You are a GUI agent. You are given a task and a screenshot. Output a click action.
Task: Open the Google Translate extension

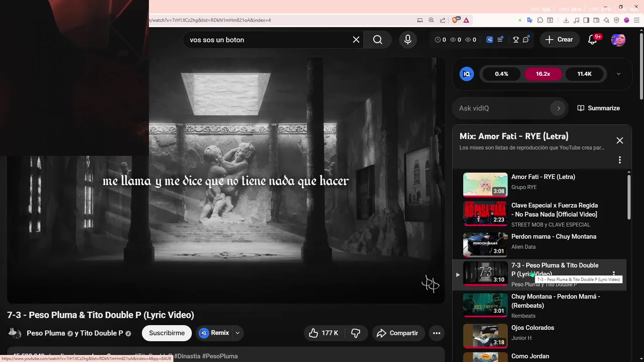tap(530, 20)
